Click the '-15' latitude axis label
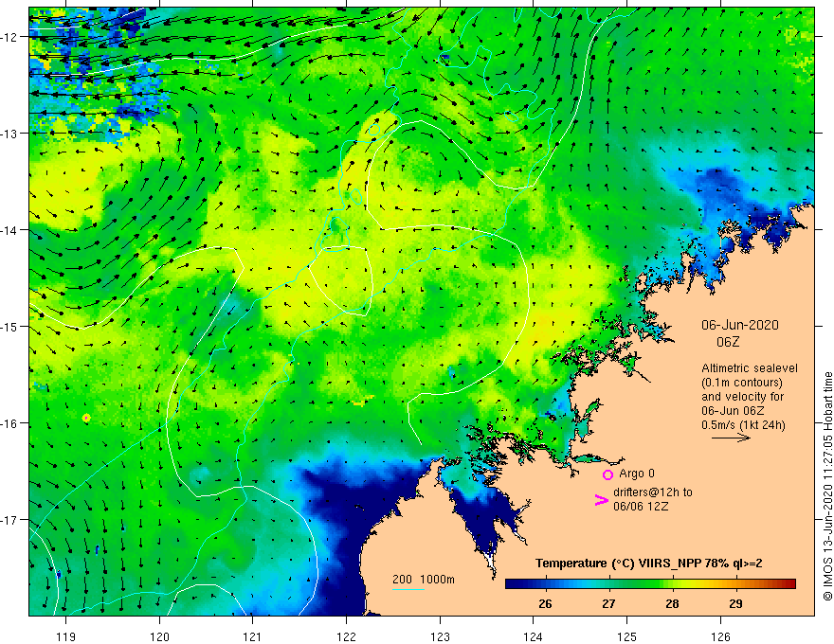Image resolution: width=834 pixels, height=644 pixels. pos(10,326)
